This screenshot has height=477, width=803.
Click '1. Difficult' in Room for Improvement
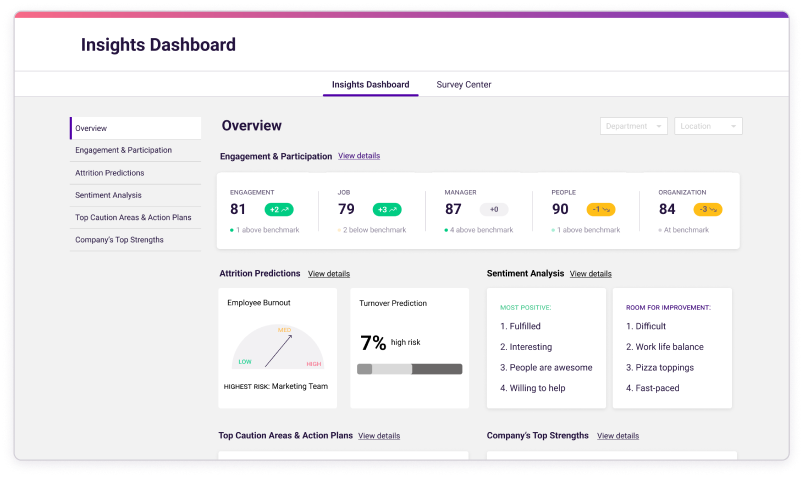pyautogui.click(x=646, y=326)
